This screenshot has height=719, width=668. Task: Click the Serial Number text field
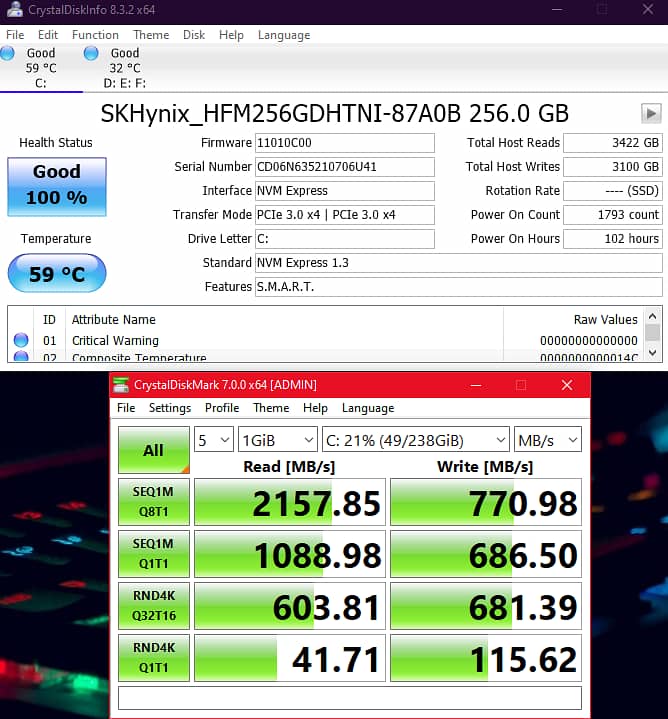tap(344, 167)
